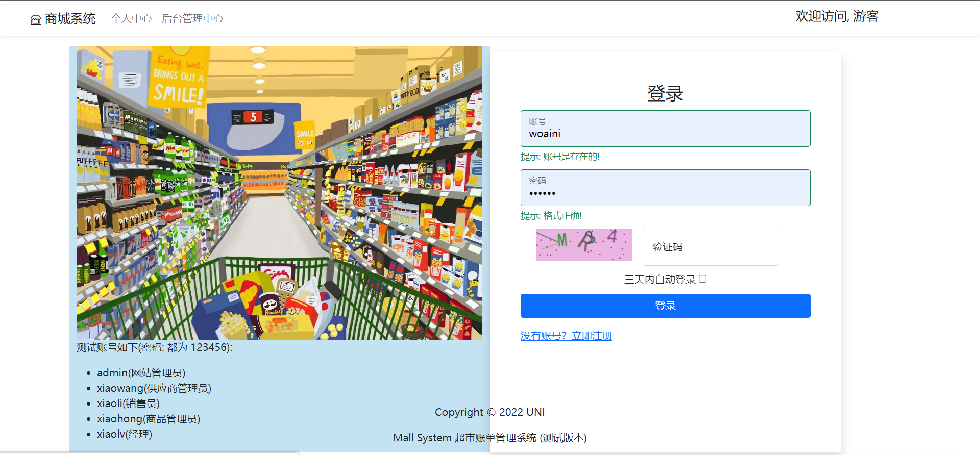Go to 个人中心 in the navbar

132,19
